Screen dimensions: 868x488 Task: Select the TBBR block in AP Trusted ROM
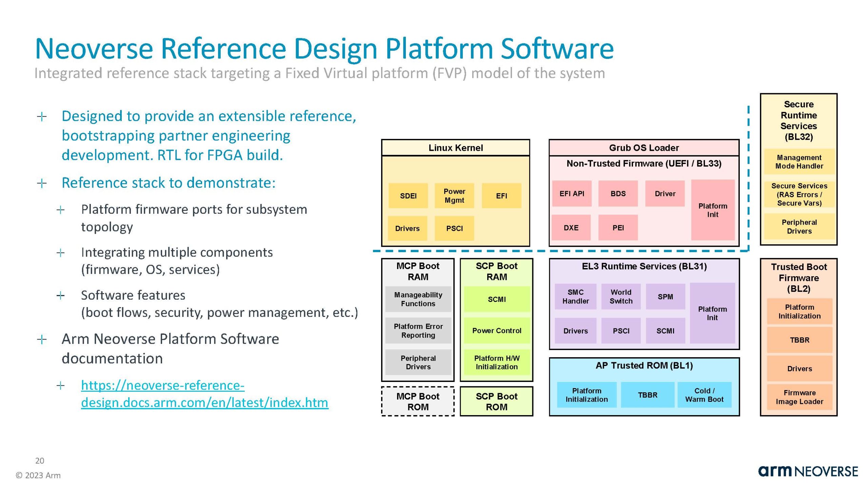pyautogui.click(x=647, y=395)
